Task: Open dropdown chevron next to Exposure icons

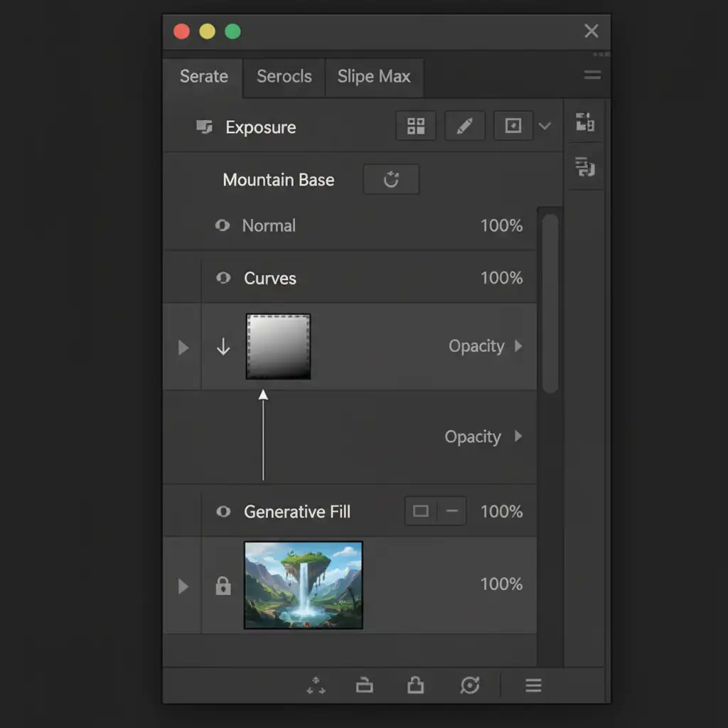Action: pos(545,127)
